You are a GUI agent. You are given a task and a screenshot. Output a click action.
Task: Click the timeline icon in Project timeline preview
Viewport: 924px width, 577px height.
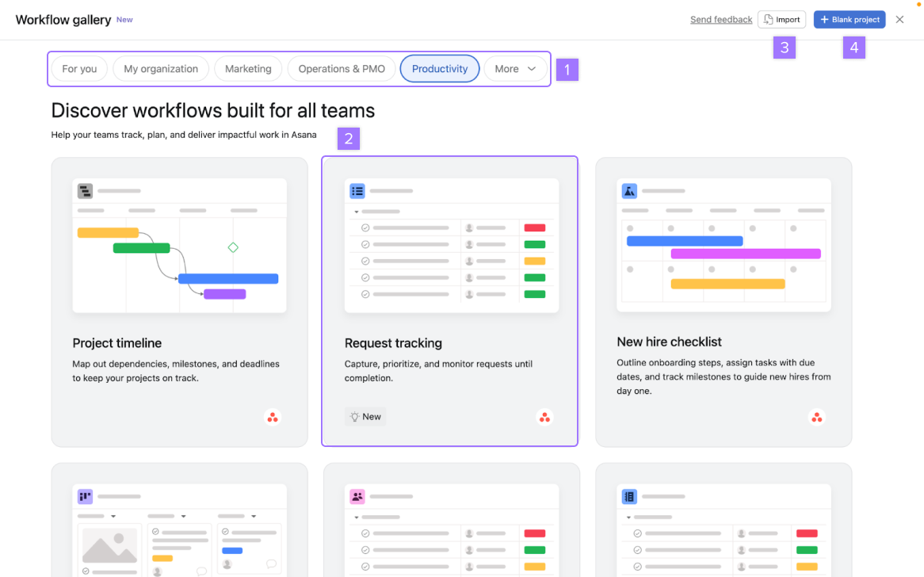click(x=85, y=191)
